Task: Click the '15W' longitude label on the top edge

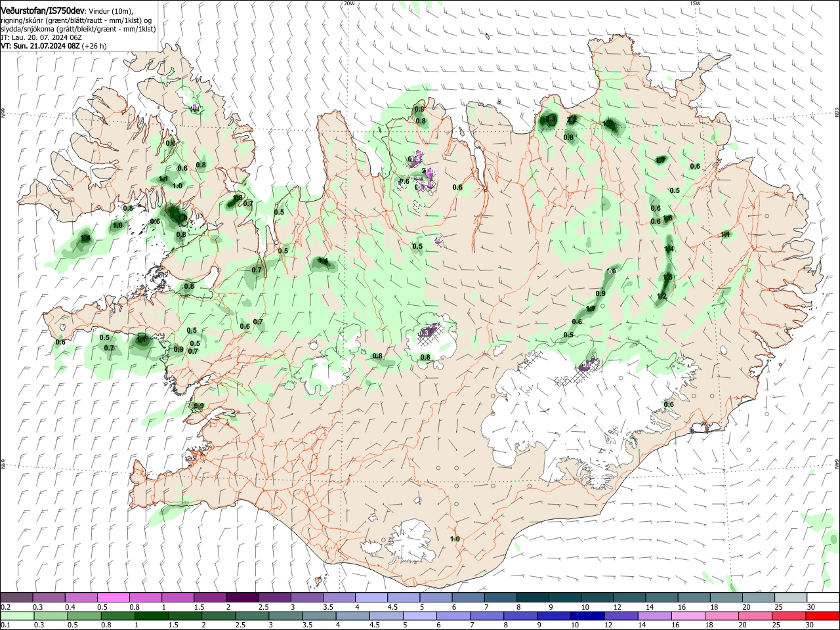Action: coord(694,3)
